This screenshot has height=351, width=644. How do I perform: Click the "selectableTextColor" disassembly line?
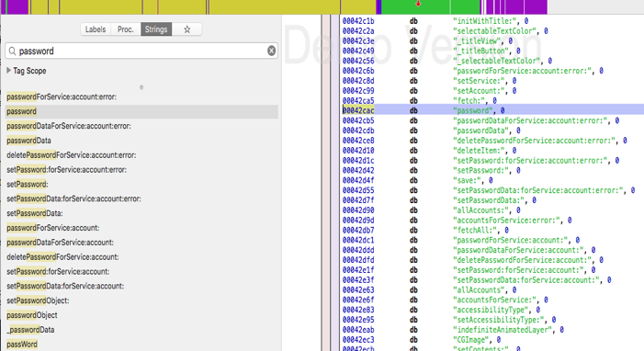(x=494, y=31)
